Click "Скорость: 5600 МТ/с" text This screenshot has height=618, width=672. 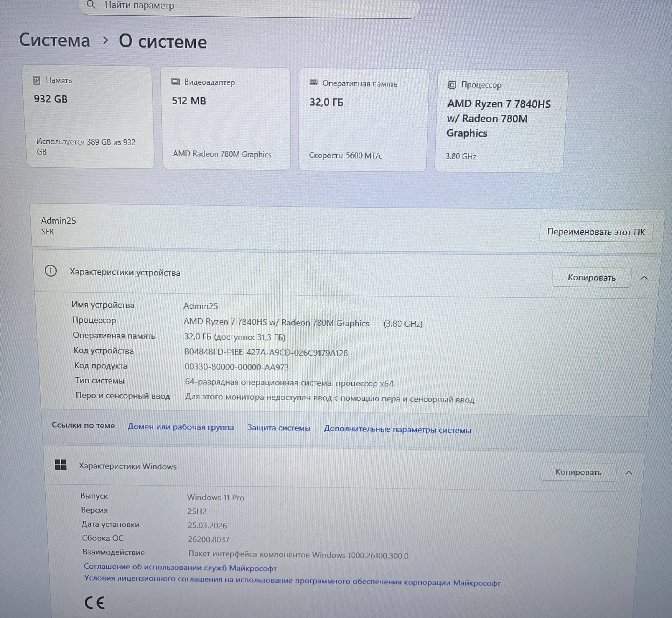coord(345,155)
